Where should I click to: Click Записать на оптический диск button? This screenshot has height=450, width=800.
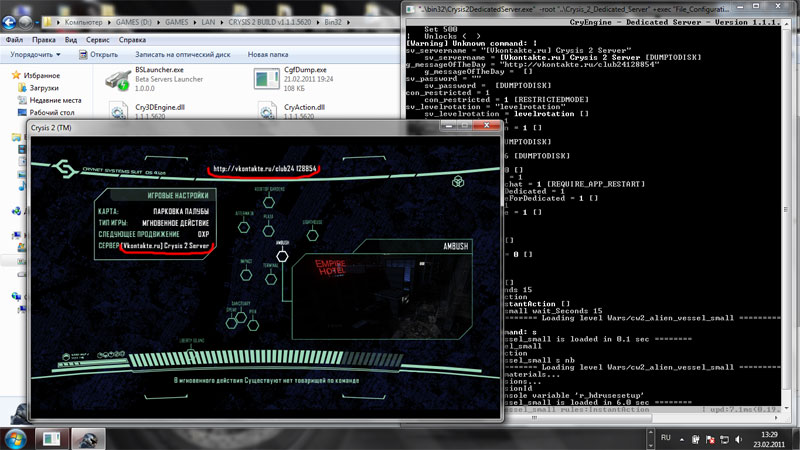(x=182, y=55)
